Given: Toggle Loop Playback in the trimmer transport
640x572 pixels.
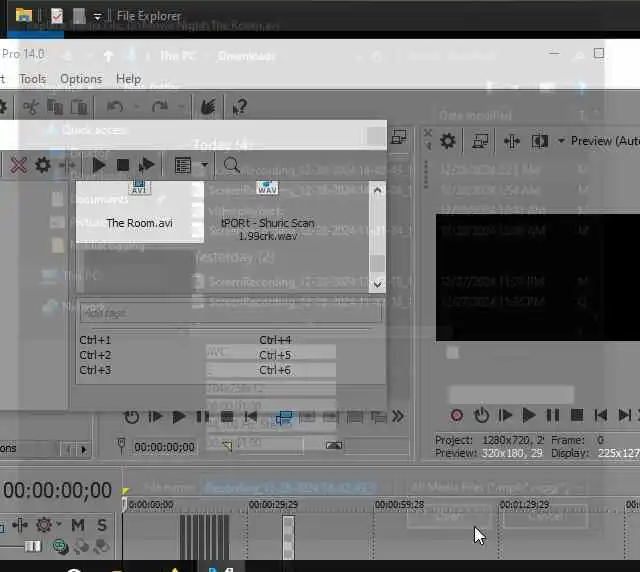Looking at the screenshot, I should (131, 417).
